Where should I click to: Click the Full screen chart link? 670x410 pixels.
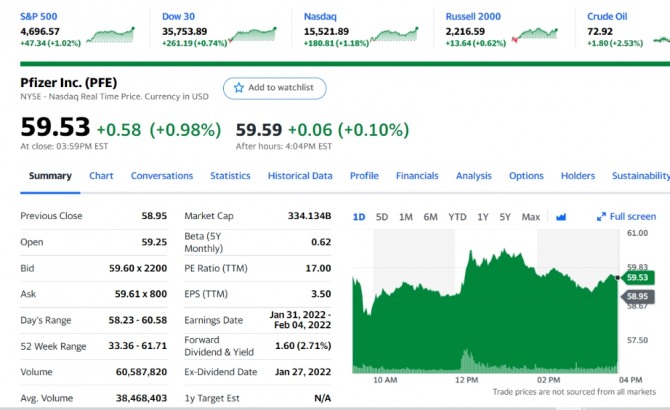coord(633,216)
